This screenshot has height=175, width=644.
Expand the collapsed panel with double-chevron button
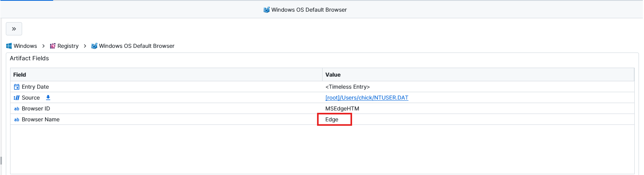[14, 29]
